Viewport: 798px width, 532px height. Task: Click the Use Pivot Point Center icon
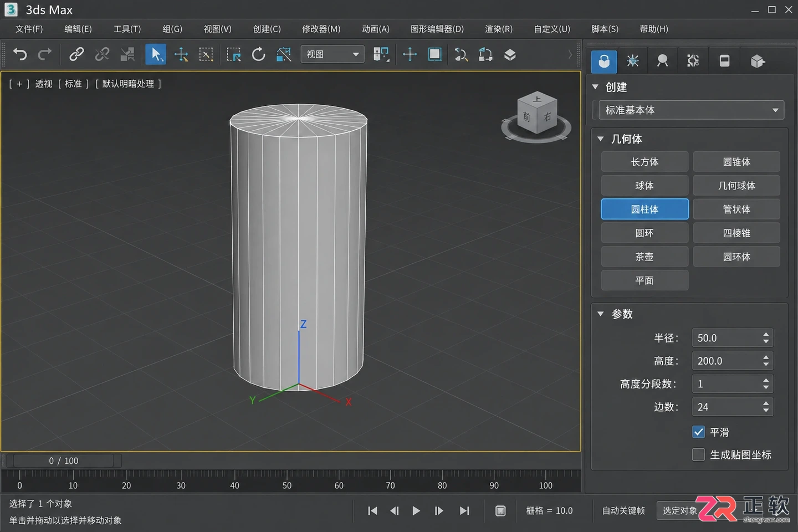[x=381, y=54]
